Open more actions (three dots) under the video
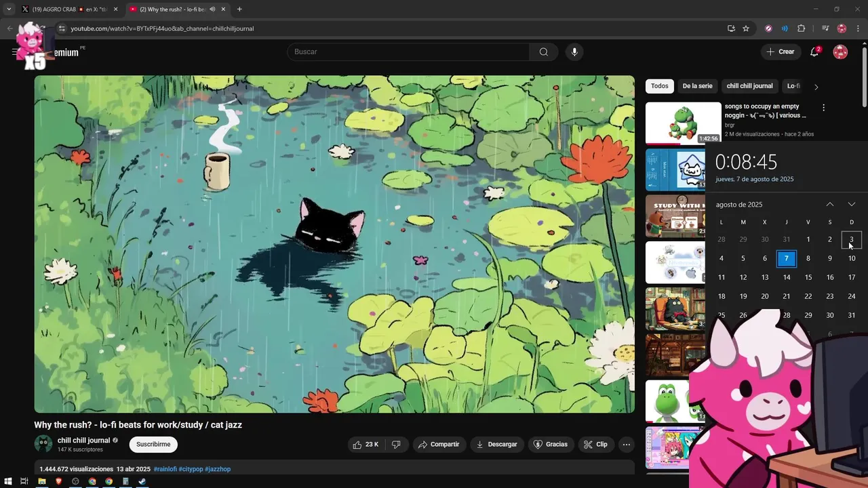This screenshot has width=868, height=488. click(627, 445)
